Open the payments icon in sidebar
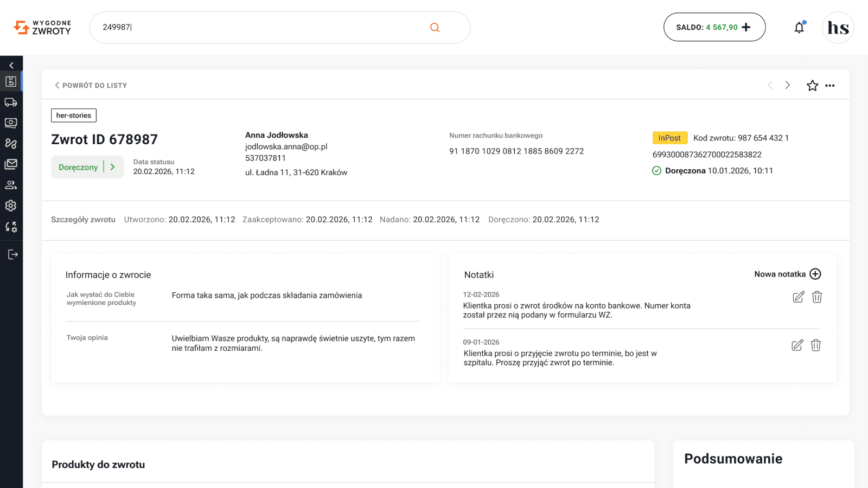Image resolution: width=868 pixels, height=488 pixels. 11,123
